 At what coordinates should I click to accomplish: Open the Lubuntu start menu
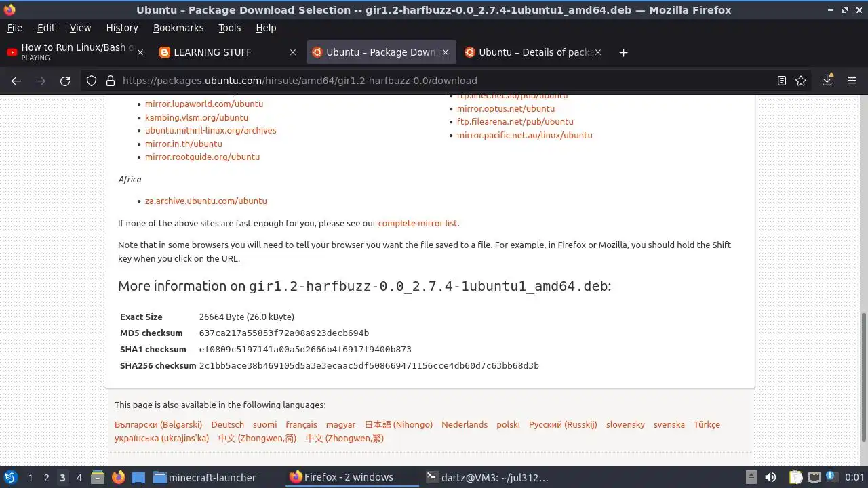coord(11,477)
